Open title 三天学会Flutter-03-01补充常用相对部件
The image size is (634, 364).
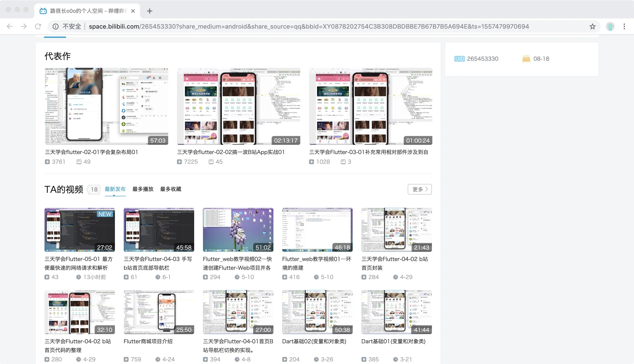[x=369, y=152]
